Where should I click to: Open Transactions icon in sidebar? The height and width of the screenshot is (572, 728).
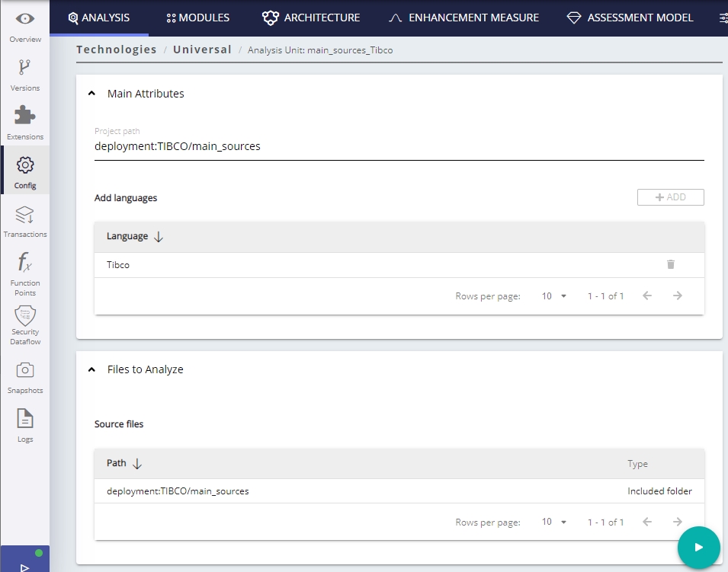click(x=24, y=215)
